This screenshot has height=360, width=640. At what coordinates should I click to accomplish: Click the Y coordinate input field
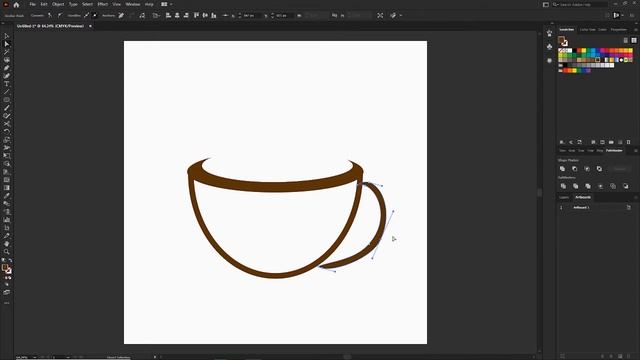pyautogui.click(x=284, y=16)
